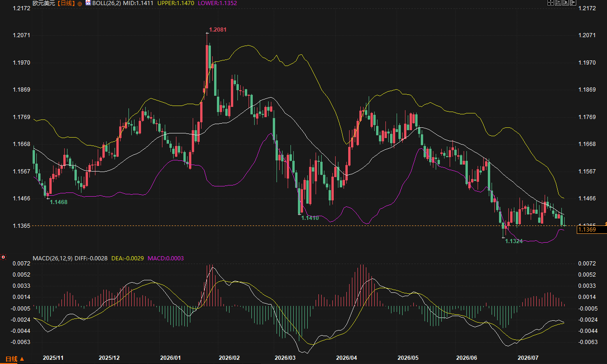Click the crosshair cursor icon at top right
607x364 pixels.
click(x=551, y=2)
